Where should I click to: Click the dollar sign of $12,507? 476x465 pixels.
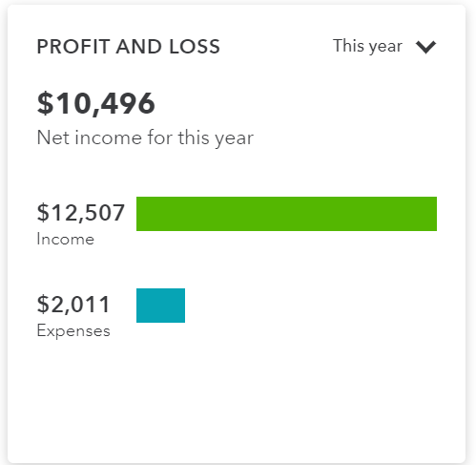pos(43,213)
